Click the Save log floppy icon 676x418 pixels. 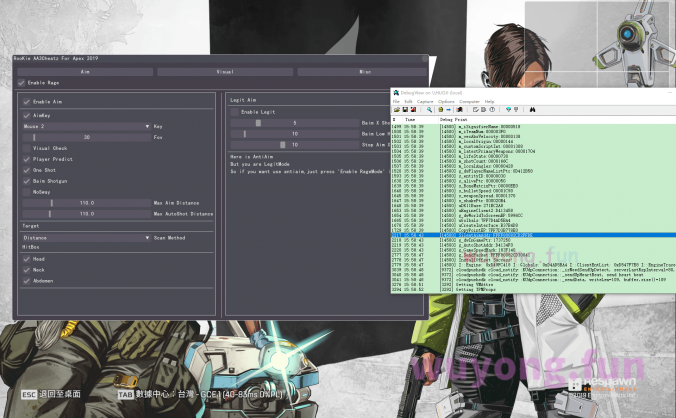(x=405, y=110)
